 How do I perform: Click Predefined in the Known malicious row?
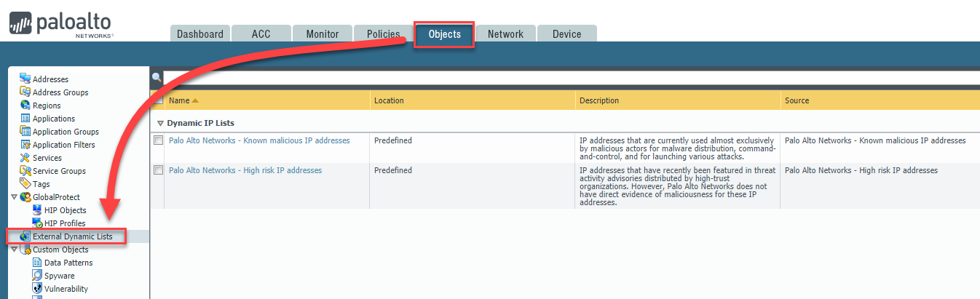[393, 140]
